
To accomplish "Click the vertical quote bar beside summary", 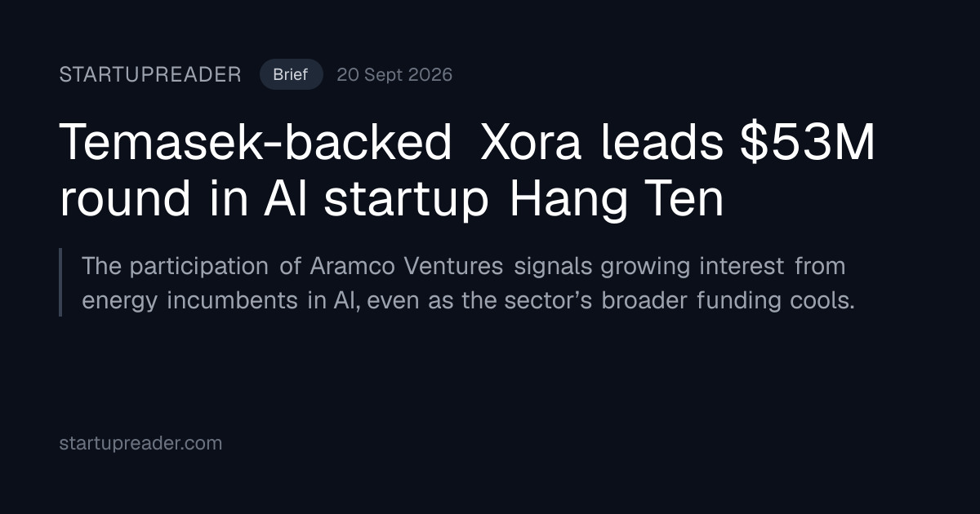I will pos(60,282).
